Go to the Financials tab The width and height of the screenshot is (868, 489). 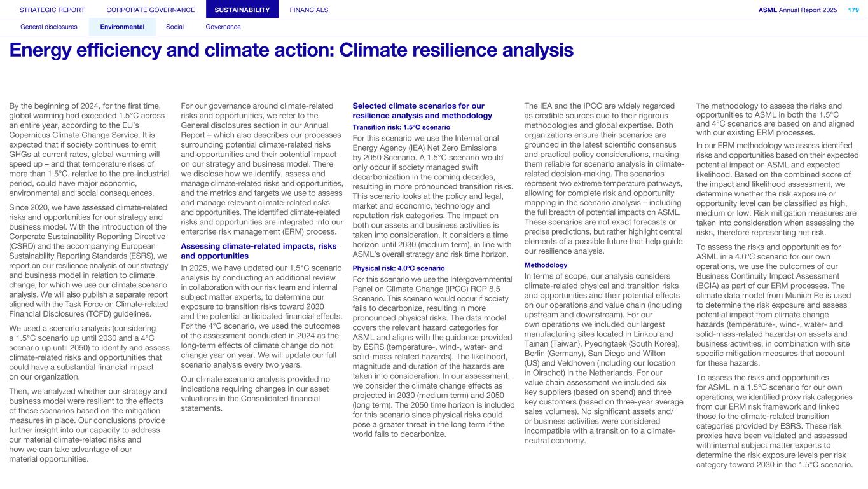point(309,10)
